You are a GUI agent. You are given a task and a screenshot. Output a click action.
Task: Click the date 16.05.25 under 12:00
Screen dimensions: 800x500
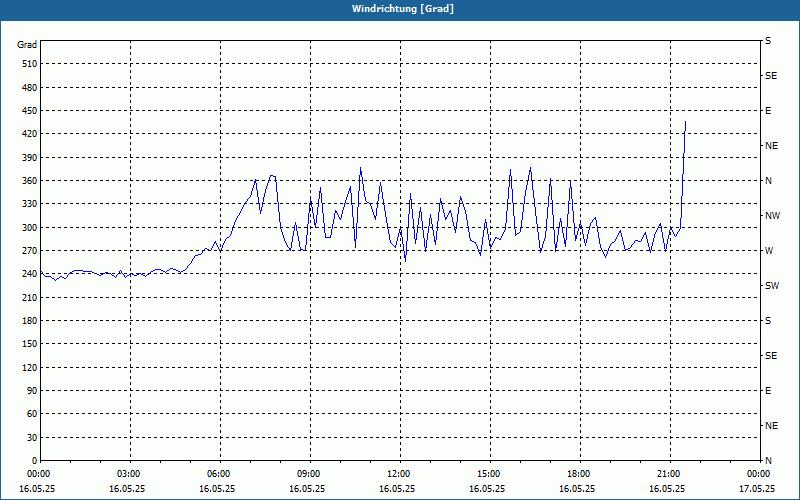396,488
